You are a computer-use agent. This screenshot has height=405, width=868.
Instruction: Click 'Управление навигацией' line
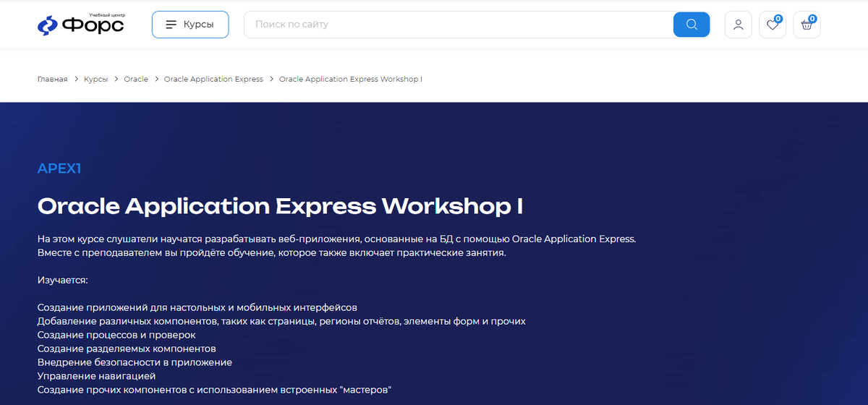(96, 376)
